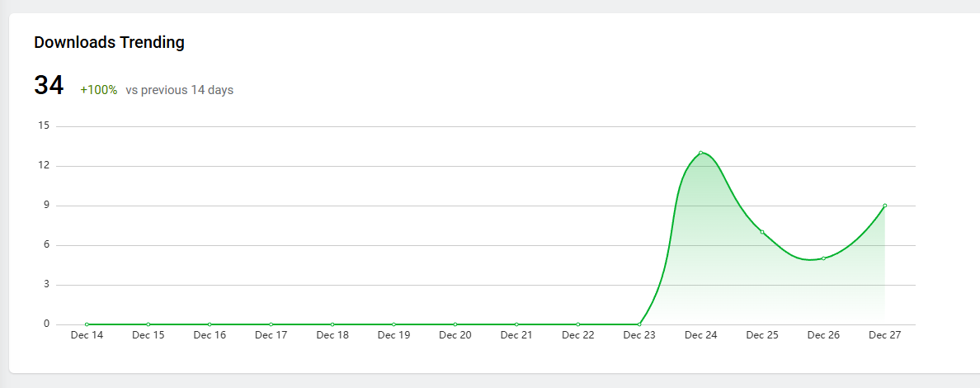980x388 pixels.
Task: Click the Dec 24 x-axis label
Action: (700, 335)
